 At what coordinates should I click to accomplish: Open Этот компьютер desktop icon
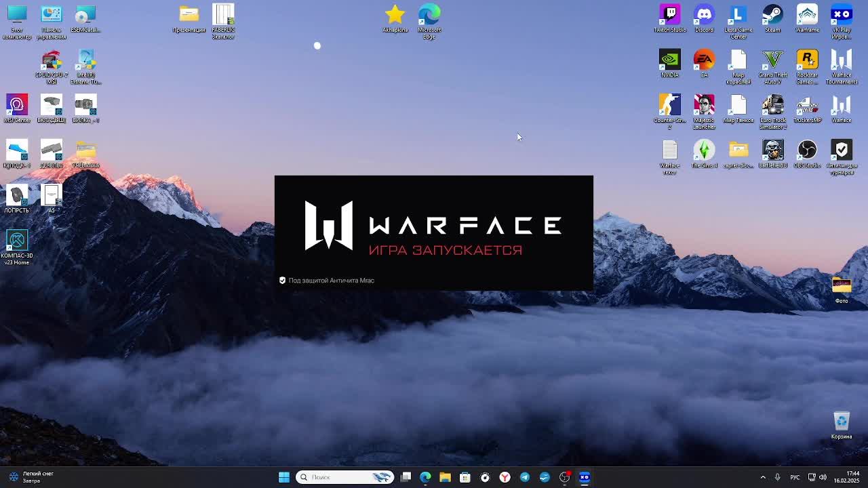[x=17, y=22]
